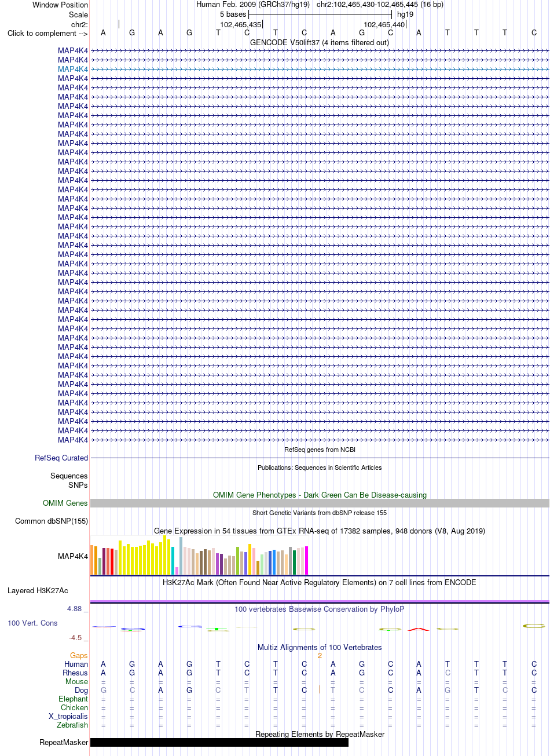Viewport: 550px width, 756px height.
Task: Click the -4.5 PhyloP lower scale value
Action: coord(75,637)
